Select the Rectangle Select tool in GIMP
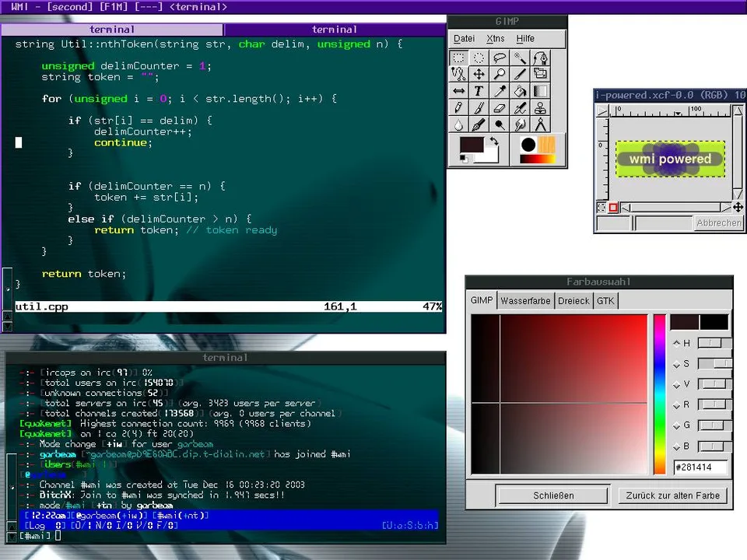The image size is (747, 560). [458, 58]
